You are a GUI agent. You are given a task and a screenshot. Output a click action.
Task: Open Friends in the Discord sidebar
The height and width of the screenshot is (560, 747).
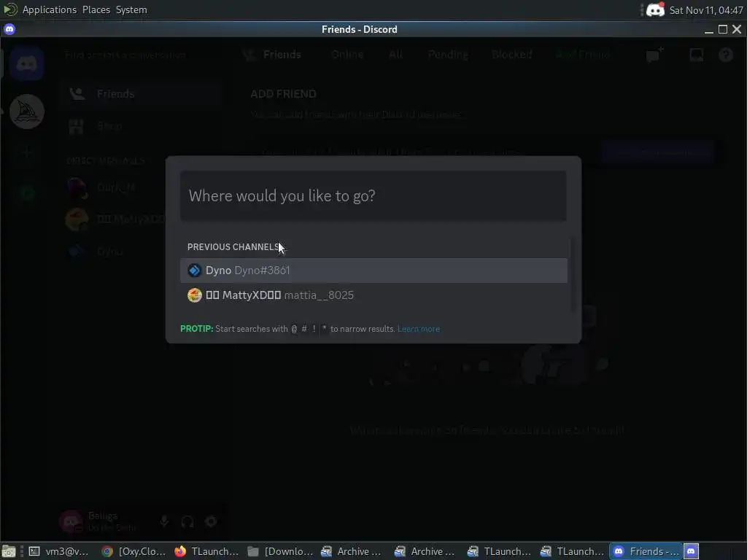coord(142,94)
